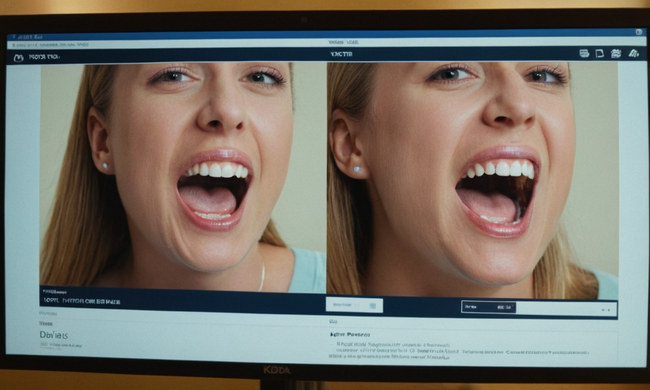Viewport: 650px width, 390px height.
Task: Click the third icon in the top-right toolbar
Action: coord(616,53)
